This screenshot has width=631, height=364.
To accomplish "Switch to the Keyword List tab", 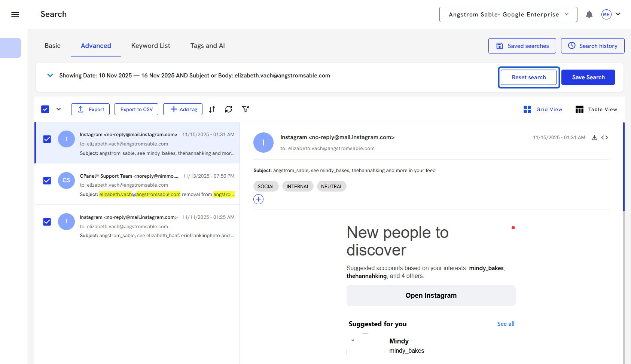I will [x=150, y=46].
